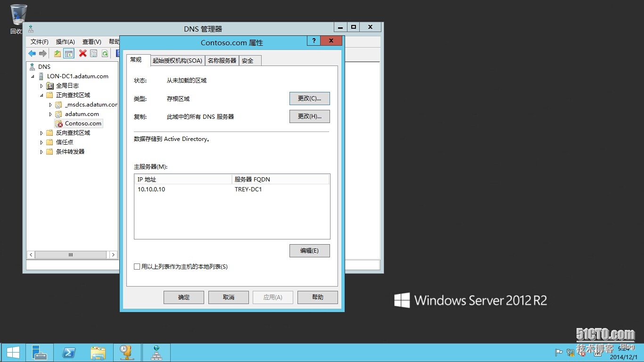Image resolution: width=644 pixels, height=362 pixels.
Task: Click the DNS Manager taskbar icon
Action: tap(156, 353)
